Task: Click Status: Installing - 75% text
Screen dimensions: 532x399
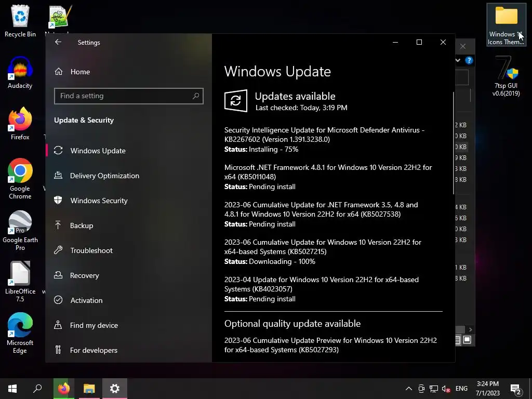Action: tap(261, 149)
